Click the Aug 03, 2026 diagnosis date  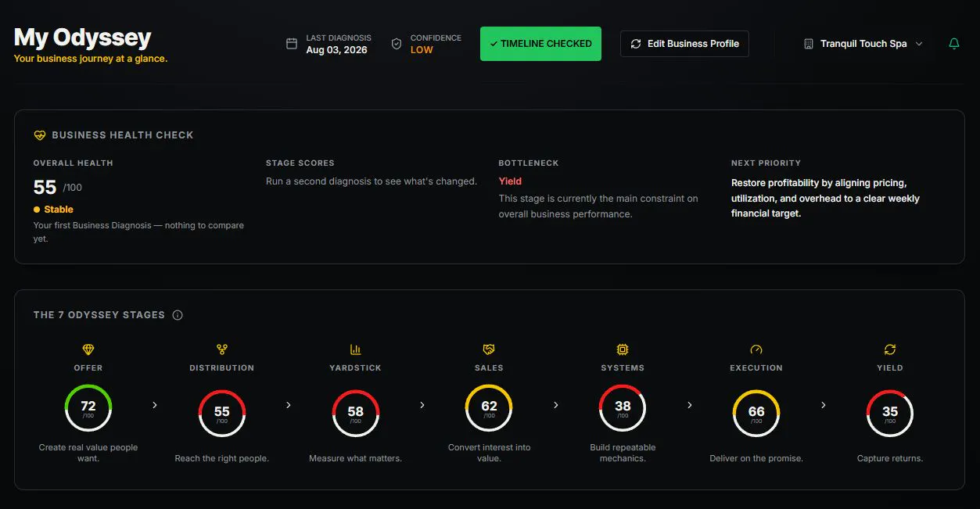(x=336, y=50)
